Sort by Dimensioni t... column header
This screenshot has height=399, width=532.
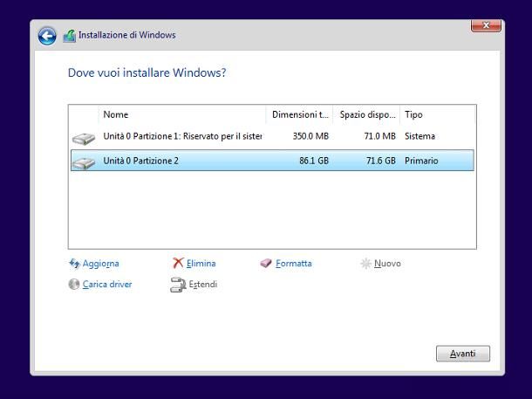tap(300, 114)
